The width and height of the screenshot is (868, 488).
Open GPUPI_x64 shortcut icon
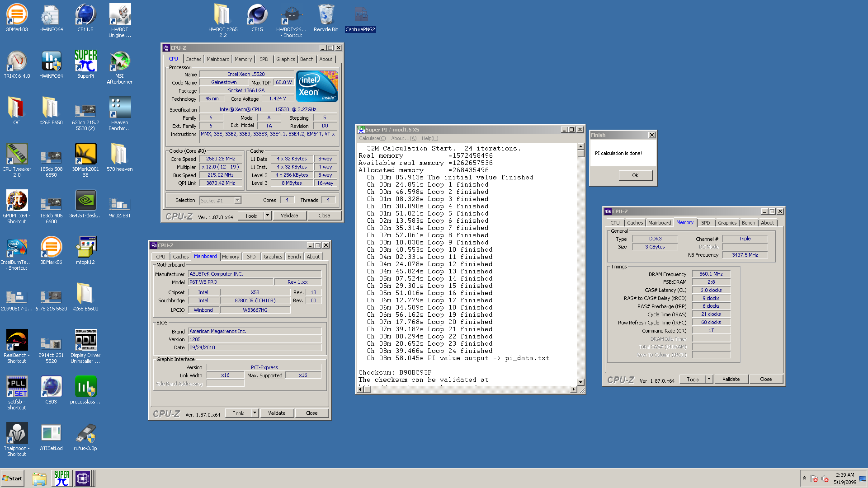(17, 207)
